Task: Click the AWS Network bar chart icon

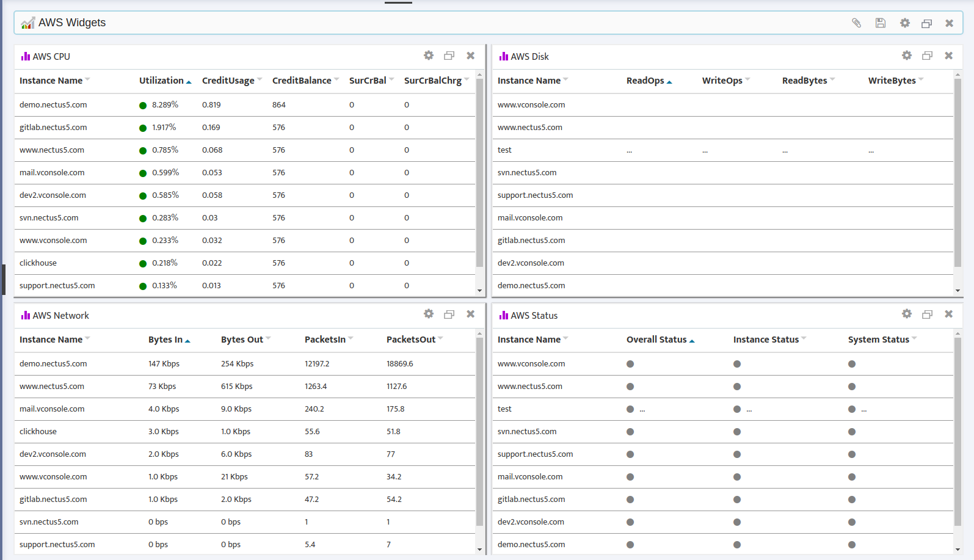Action: coord(26,315)
